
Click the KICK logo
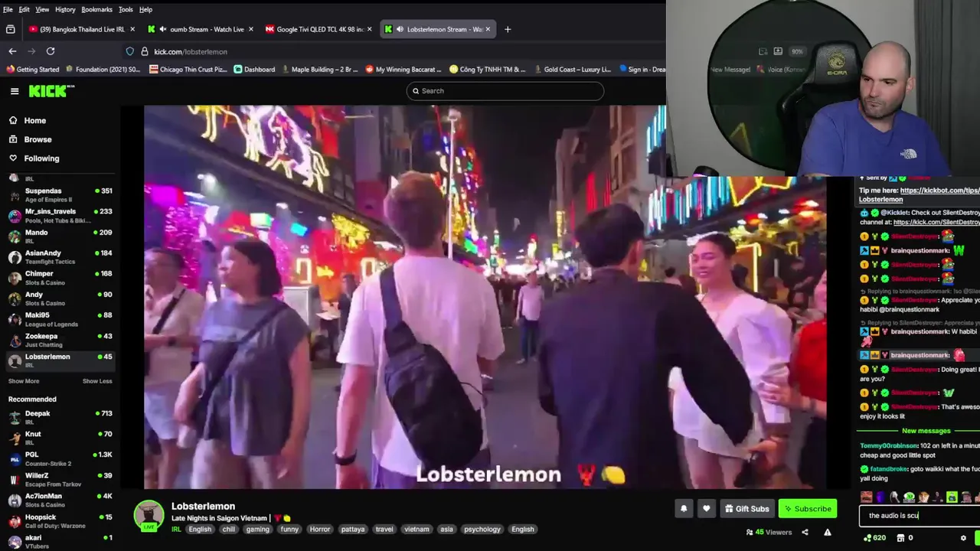[51, 91]
